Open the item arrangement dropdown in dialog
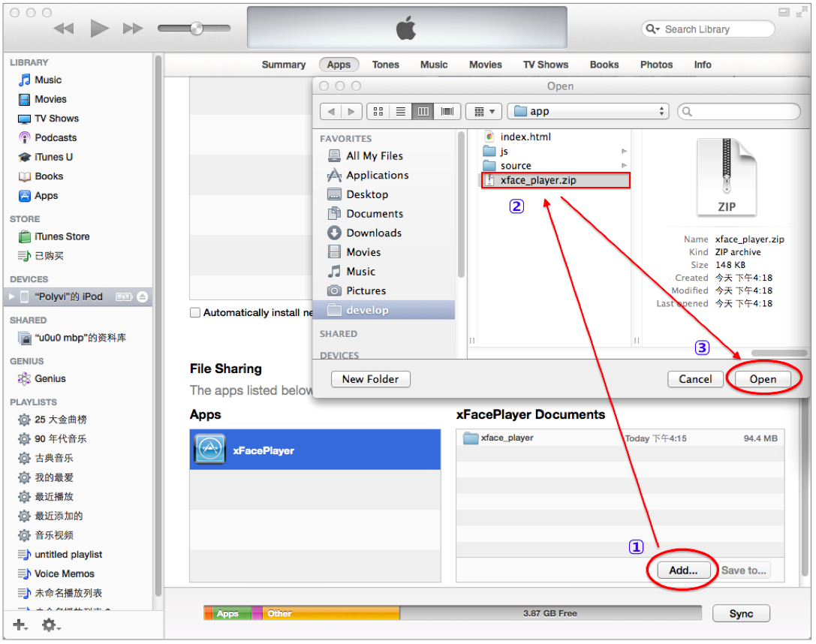 pyautogui.click(x=483, y=111)
